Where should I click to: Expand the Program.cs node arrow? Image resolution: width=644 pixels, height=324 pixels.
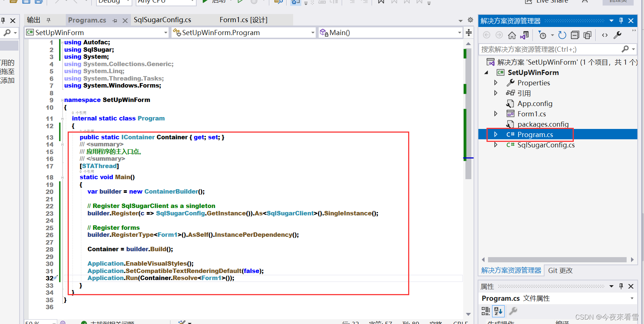pos(496,134)
